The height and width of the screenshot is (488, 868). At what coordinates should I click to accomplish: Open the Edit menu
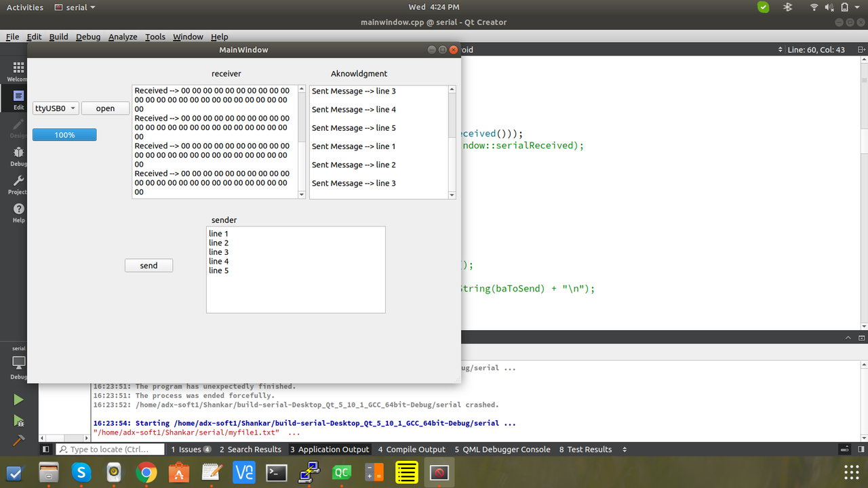click(x=34, y=37)
